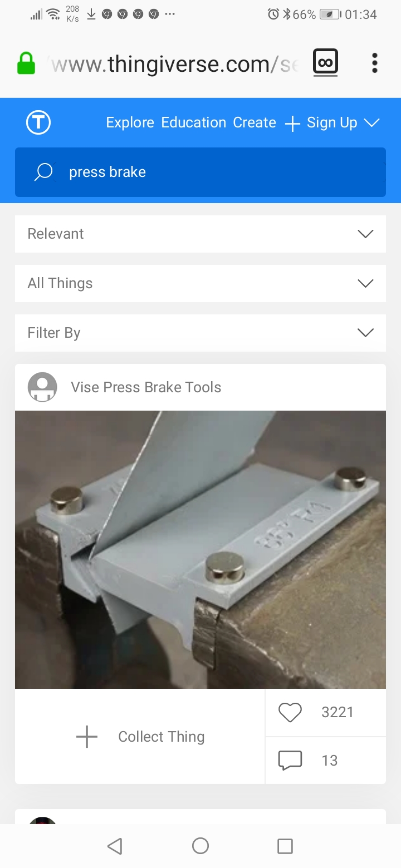Focus the press brake search field
Screen dimensions: 401x868
[x=200, y=172]
